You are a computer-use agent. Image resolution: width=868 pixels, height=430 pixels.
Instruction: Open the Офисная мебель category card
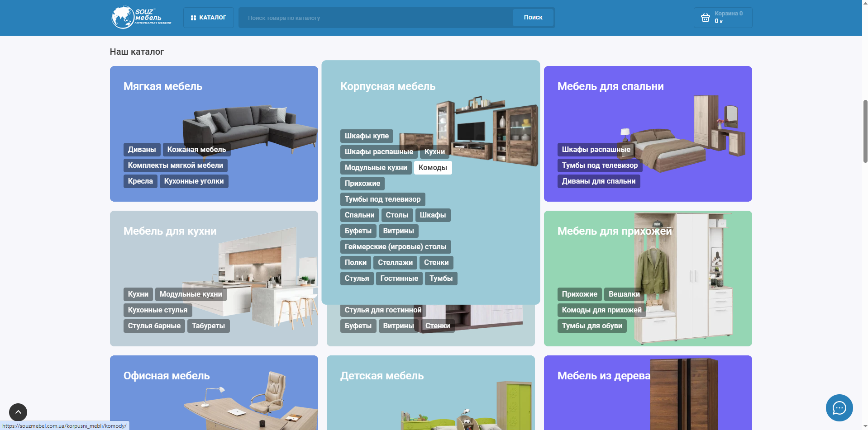pyautogui.click(x=214, y=392)
